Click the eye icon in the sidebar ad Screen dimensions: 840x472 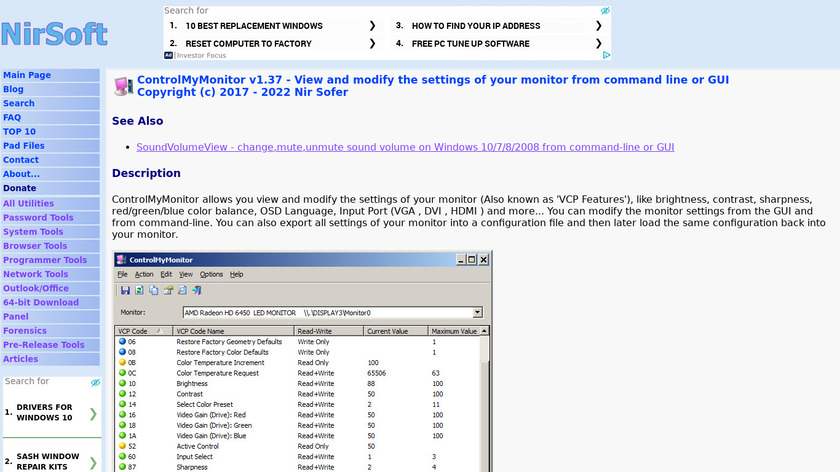click(96, 382)
